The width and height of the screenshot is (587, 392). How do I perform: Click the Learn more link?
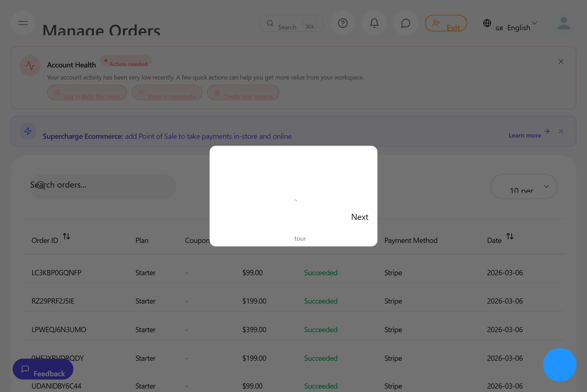pos(524,135)
